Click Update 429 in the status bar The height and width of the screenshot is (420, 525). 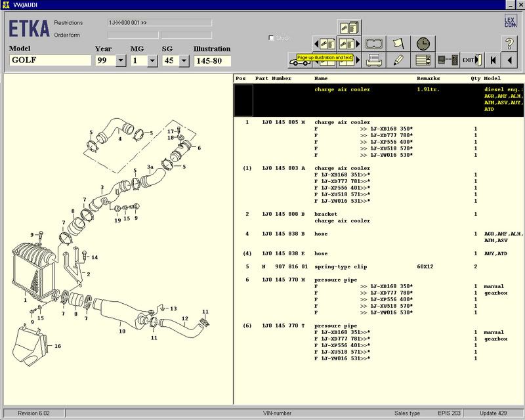[493, 413]
